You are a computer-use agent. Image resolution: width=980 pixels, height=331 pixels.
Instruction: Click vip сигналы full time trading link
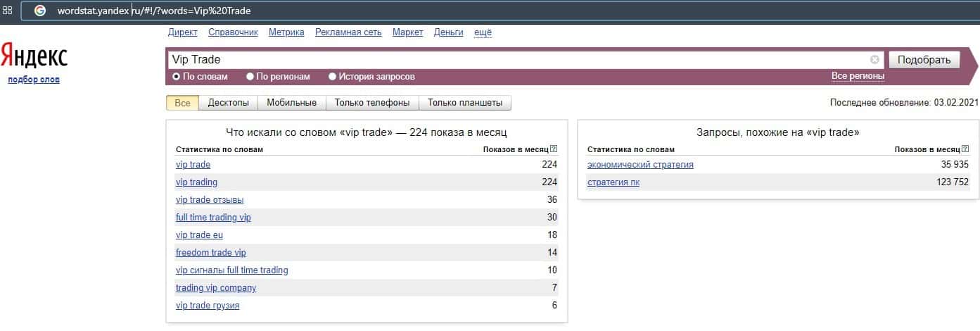coord(232,270)
